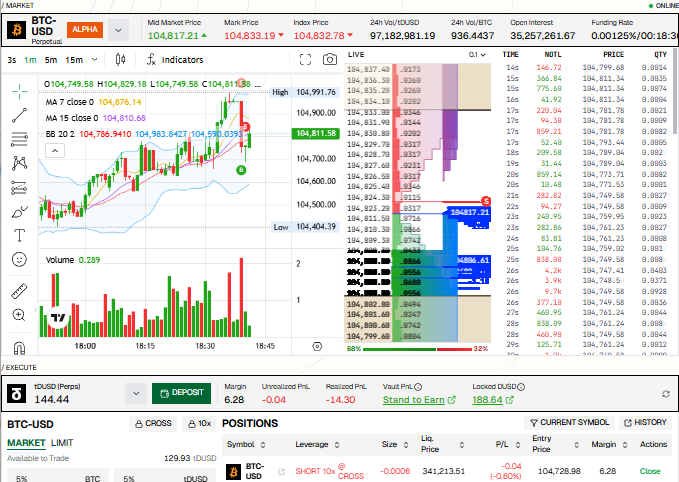Activate the zoom in tool
Viewport: 679px width, 482px height.
click(19, 315)
